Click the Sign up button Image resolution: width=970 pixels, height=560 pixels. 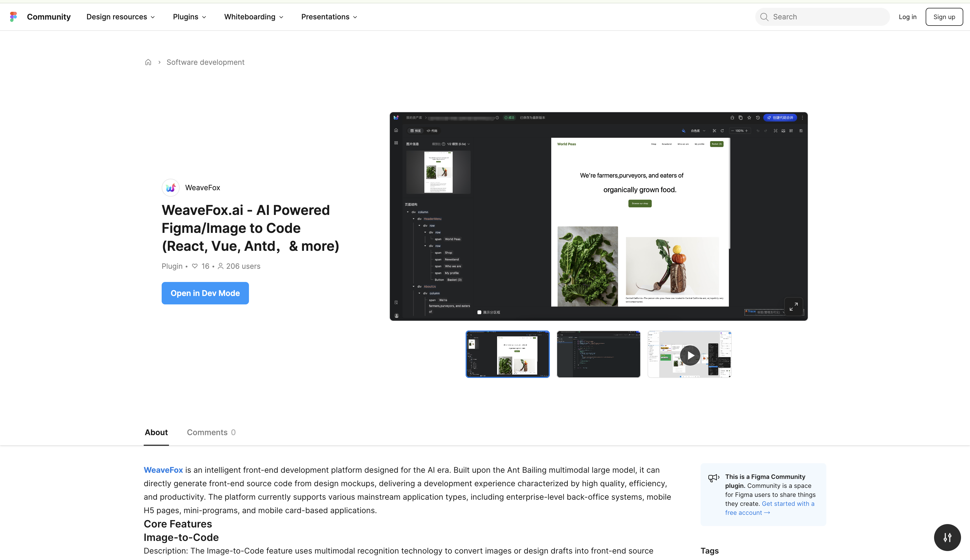[944, 17]
